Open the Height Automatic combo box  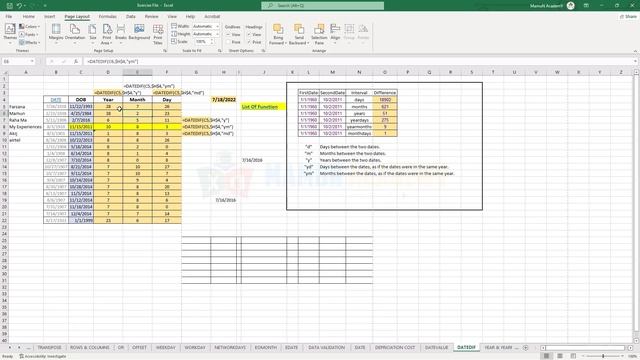(x=206, y=34)
